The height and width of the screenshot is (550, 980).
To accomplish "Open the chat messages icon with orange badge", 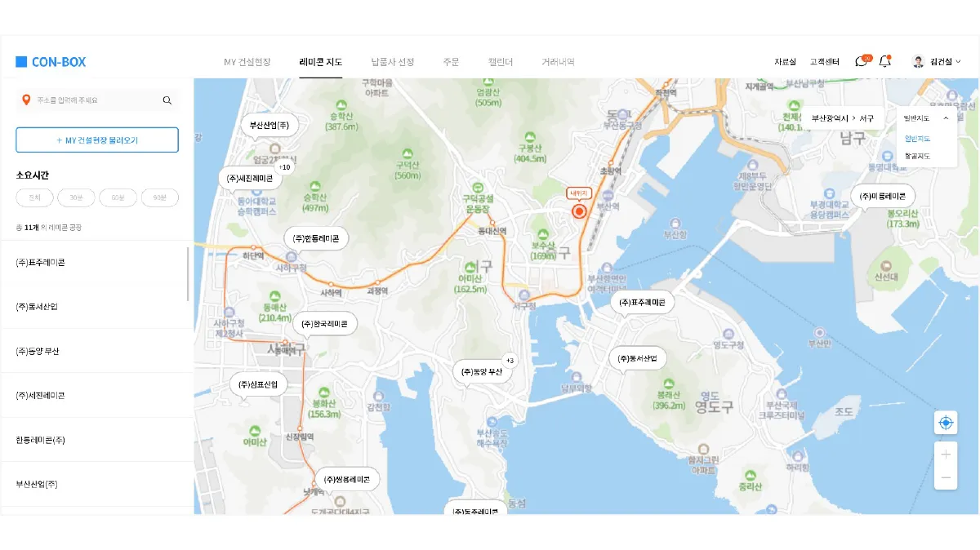I will coord(861,61).
